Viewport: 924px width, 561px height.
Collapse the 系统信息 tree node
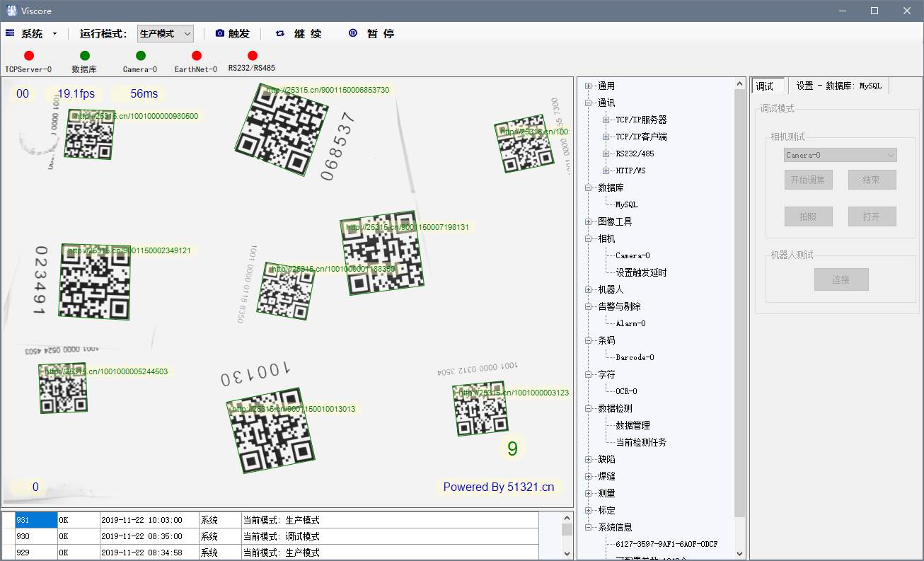click(x=589, y=527)
